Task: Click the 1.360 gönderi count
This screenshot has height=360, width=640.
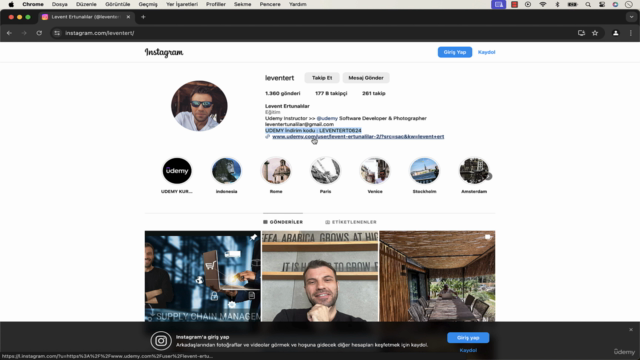Action: (282, 93)
